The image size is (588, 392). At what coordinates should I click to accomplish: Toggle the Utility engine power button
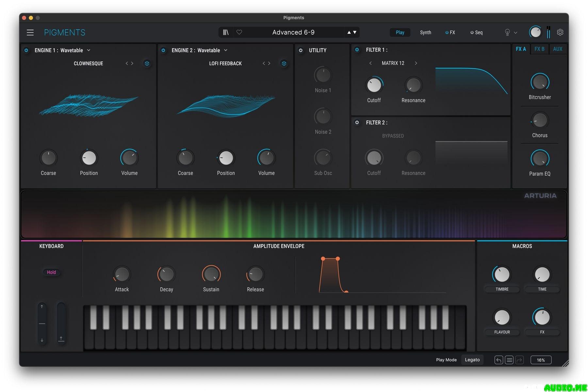(x=301, y=50)
